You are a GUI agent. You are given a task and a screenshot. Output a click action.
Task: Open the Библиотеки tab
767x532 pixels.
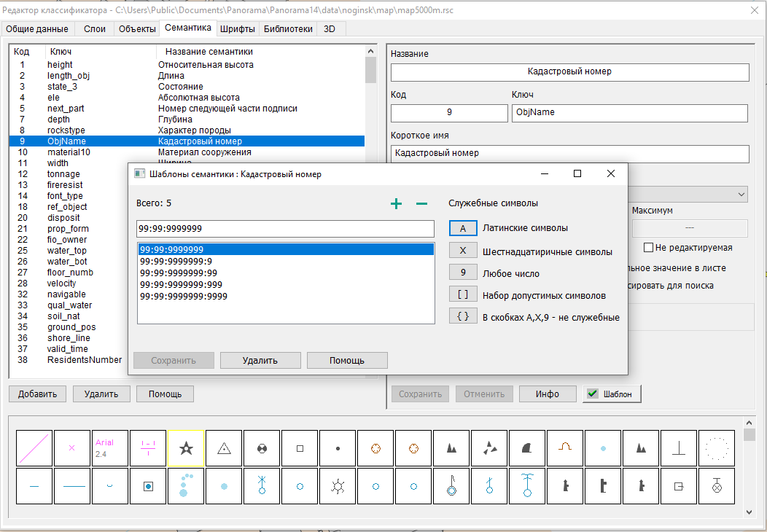coord(288,28)
